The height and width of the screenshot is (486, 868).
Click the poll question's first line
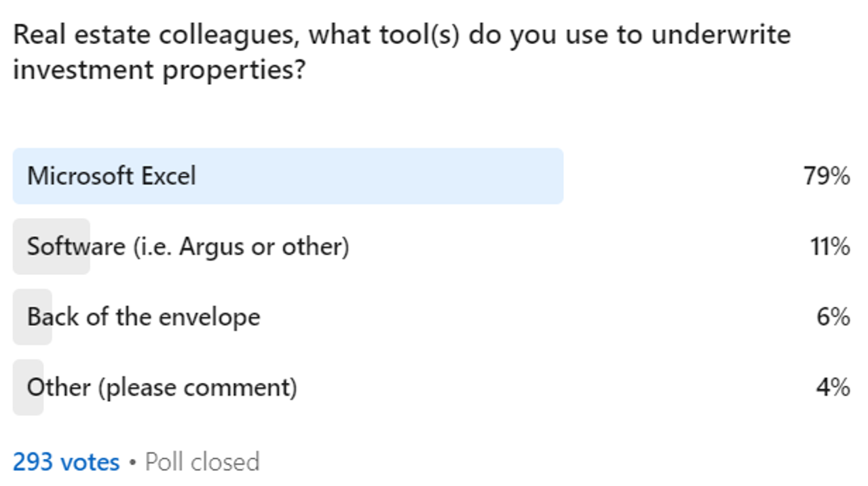(x=402, y=34)
